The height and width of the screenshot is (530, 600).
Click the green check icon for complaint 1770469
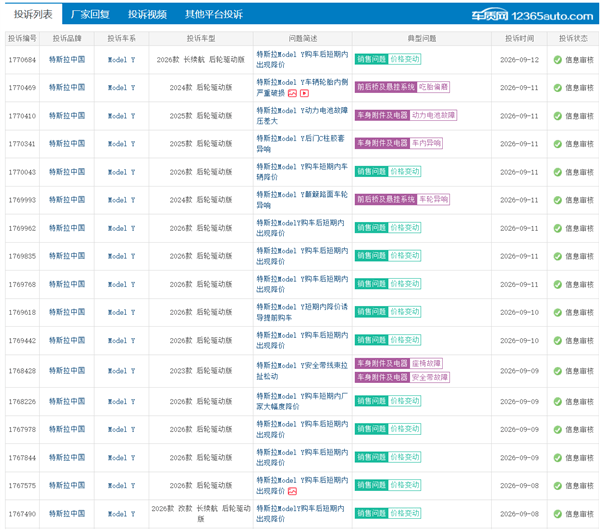pos(558,88)
